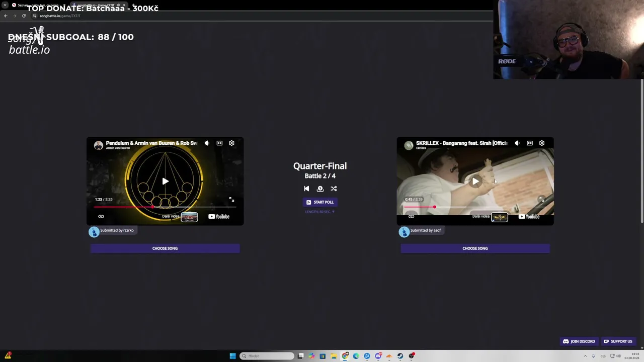Open YouTube logo on SKRILLEX video
The width and height of the screenshot is (644, 362).
click(x=529, y=217)
